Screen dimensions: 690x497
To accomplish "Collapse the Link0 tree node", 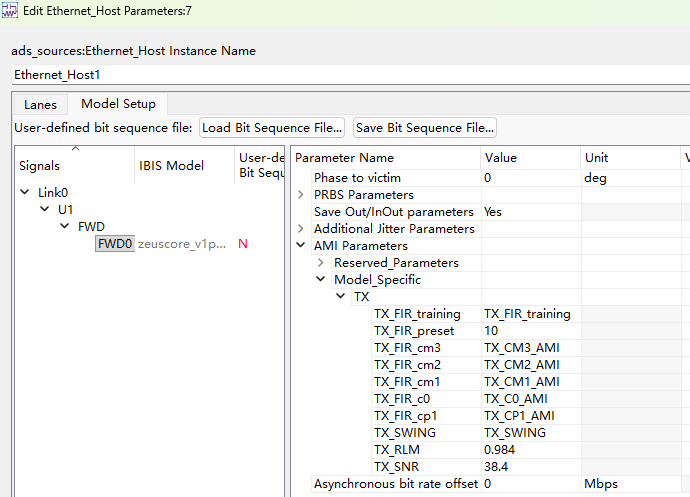I will click(25, 192).
